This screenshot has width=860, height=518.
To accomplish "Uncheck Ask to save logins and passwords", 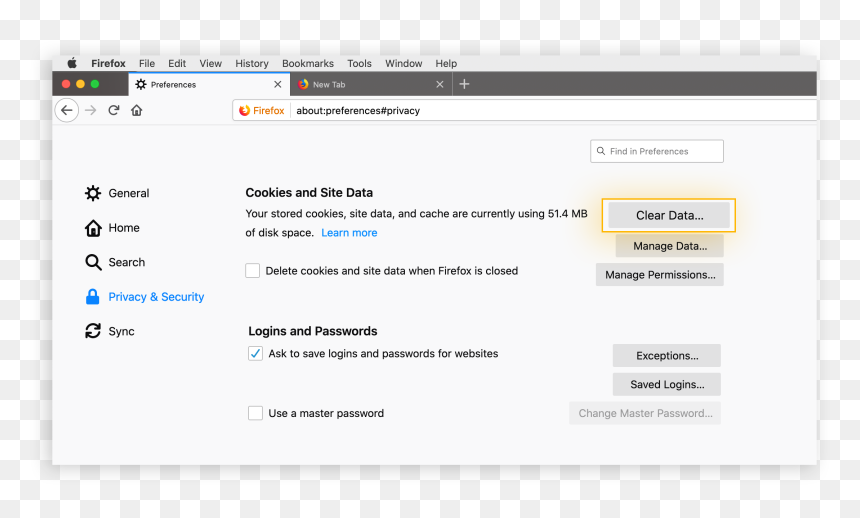I will tap(255, 353).
